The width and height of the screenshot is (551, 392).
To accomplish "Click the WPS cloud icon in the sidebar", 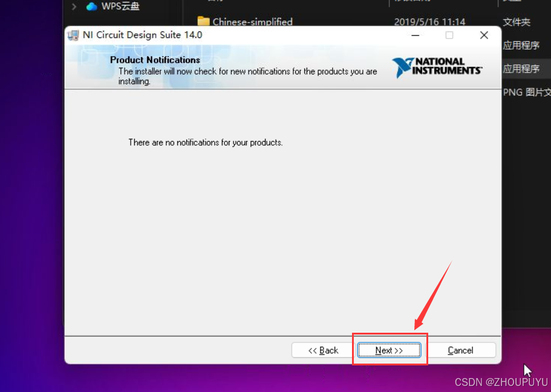I will 92,6.
